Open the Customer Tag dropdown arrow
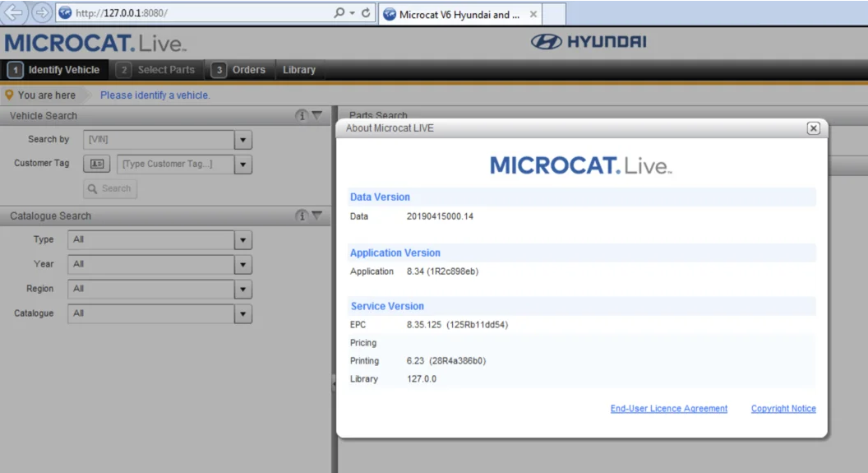The height and width of the screenshot is (473, 868). 243,165
